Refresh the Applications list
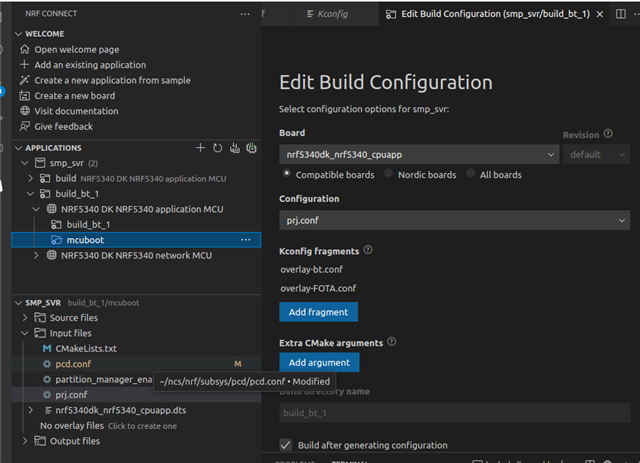The image size is (640, 463). [217, 148]
